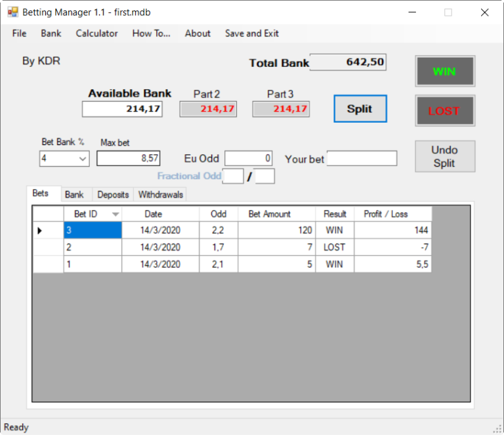Click the odd 2,2 cell
This screenshot has height=435, width=504.
(219, 230)
